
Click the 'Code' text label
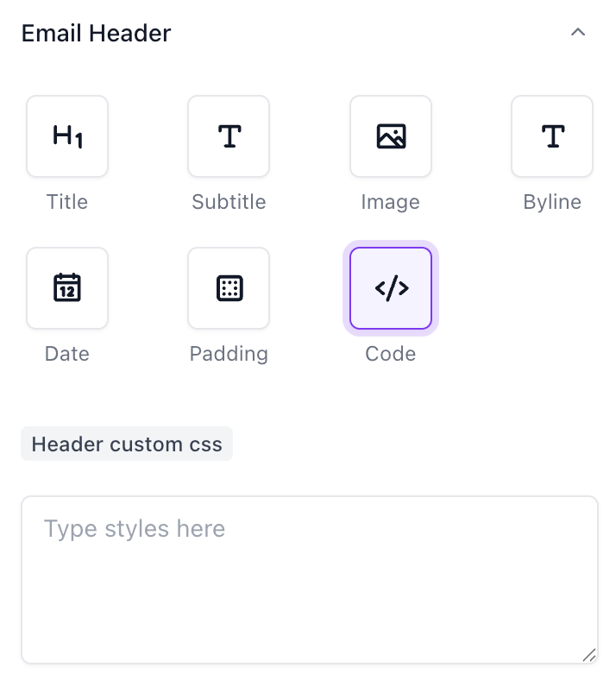click(391, 354)
